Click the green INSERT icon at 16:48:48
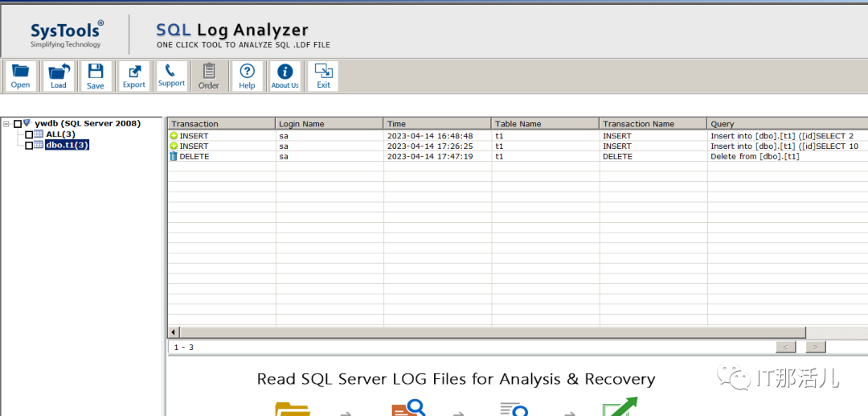Viewport: 868px width, 416px height. click(x=174, y=136)
